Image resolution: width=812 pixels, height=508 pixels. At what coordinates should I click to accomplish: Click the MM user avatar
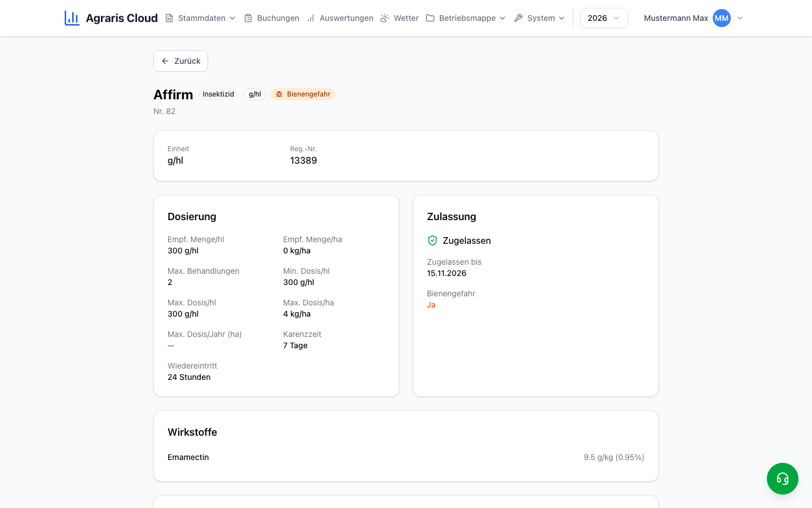(x=722, y=18)
